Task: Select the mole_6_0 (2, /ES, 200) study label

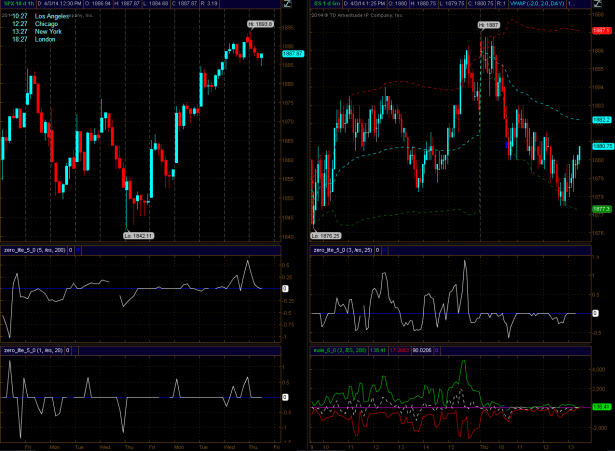Action: coord(340,350)
